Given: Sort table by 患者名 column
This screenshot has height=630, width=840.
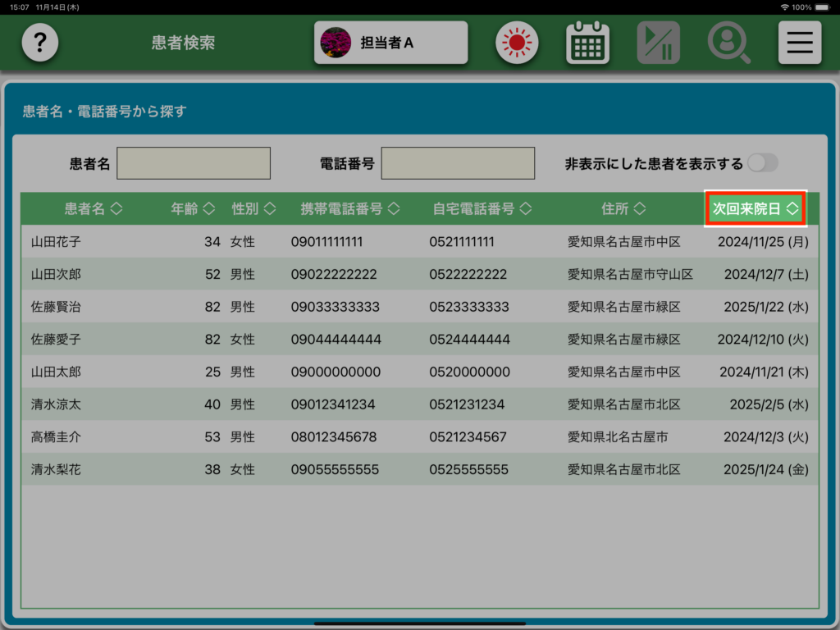Looking at the screenshot, I should pyautogui.click(x=94, y=209).
